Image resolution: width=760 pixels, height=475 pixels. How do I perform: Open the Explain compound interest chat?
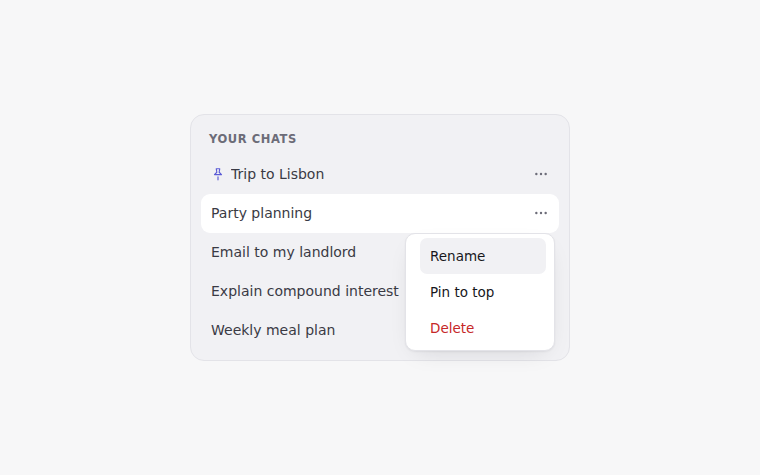coord(303,291)
